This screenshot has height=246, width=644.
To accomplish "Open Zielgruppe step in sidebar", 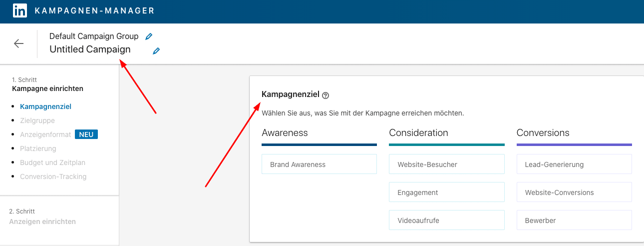I will 37,120.
